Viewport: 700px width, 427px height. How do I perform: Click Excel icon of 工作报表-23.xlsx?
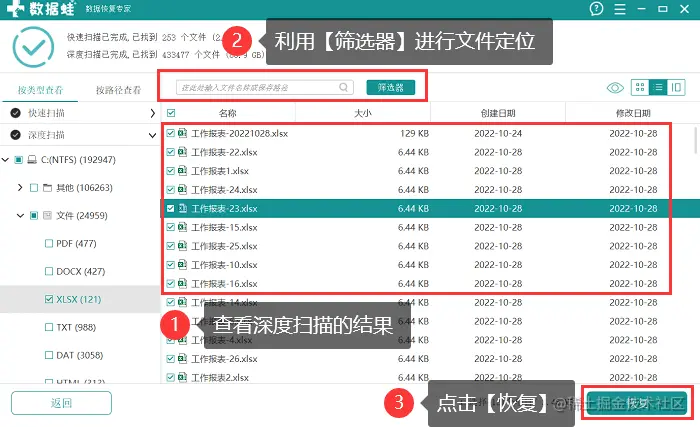[x=182, y=208]
